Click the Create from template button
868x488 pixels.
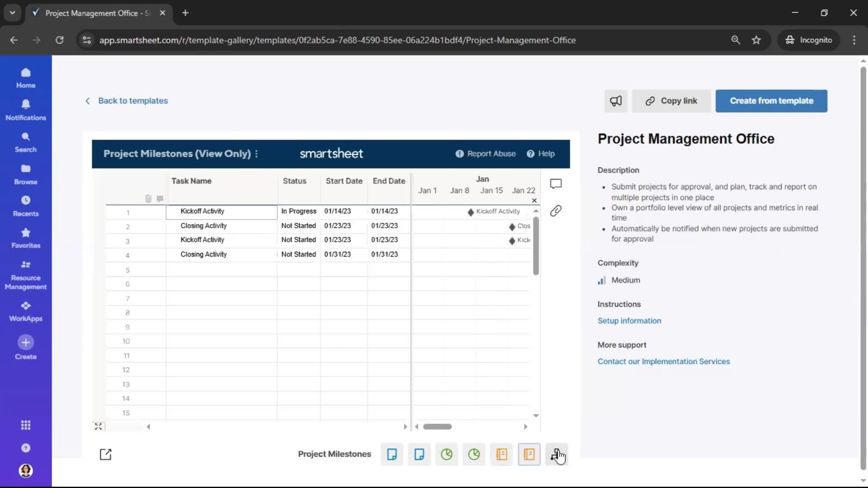click(x=771, y=101)
